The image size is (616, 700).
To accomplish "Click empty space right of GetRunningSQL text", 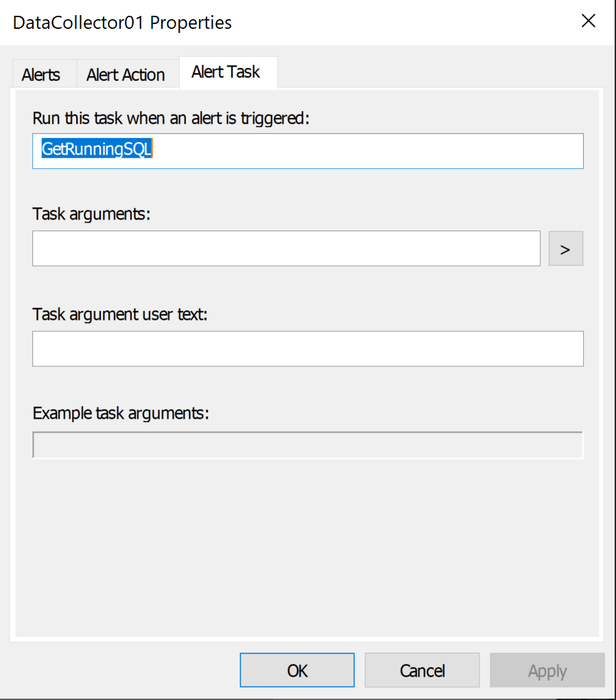I will point(370,150).
